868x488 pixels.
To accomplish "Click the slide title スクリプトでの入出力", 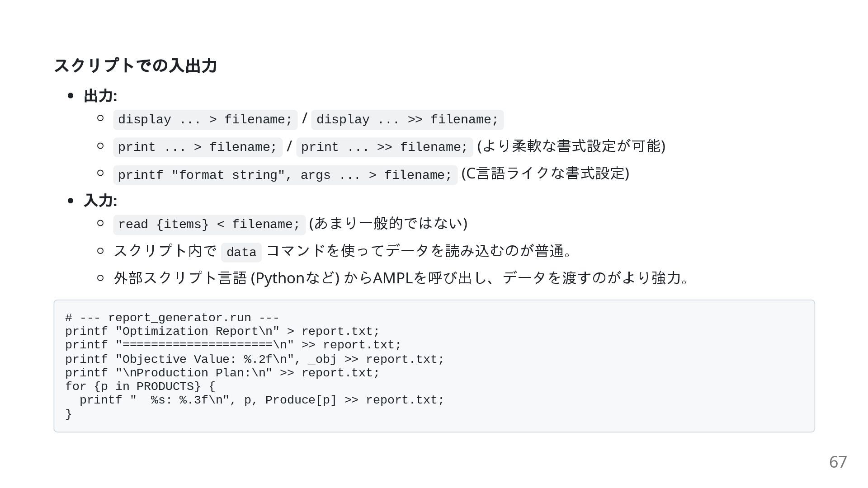I will (136, 66).
